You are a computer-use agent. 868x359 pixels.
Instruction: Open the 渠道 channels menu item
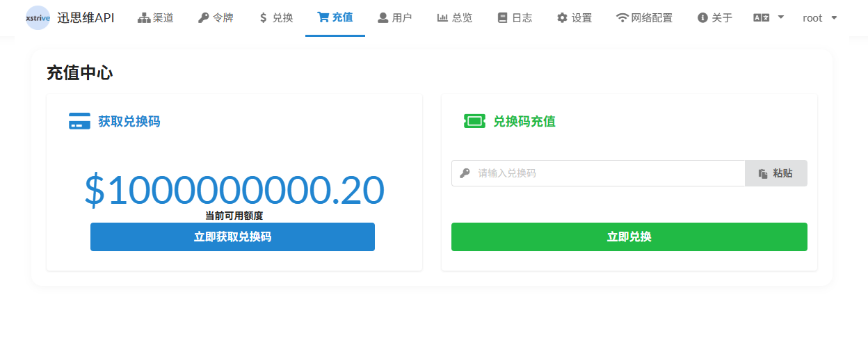click(156, 18)
